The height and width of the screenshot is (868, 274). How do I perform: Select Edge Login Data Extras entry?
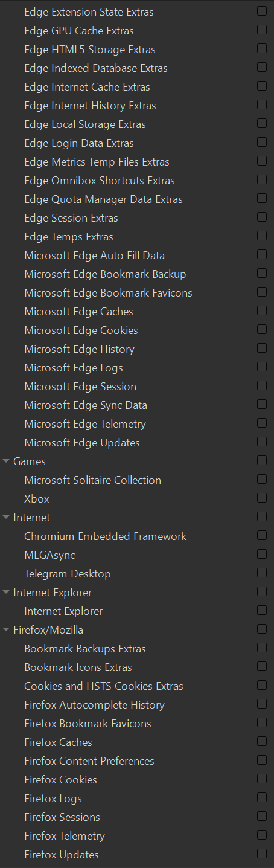[79, 143]
